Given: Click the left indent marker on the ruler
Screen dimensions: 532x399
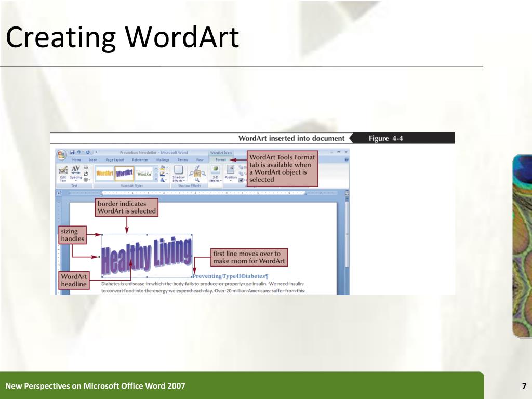Looking at the screenshot, I should pos(101,193).
